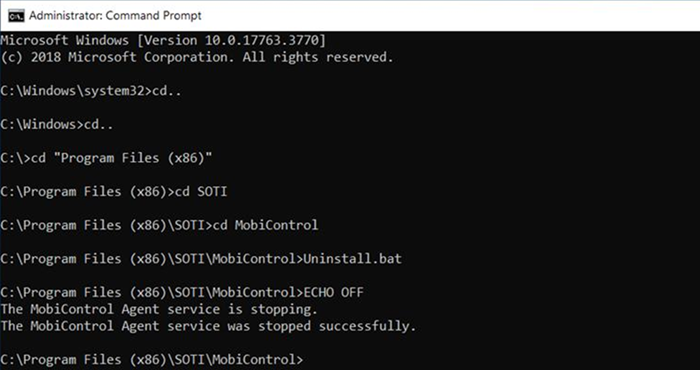Click the version number 10.0.17763.3770
This screenshot has width=700, height=370.
262,41
